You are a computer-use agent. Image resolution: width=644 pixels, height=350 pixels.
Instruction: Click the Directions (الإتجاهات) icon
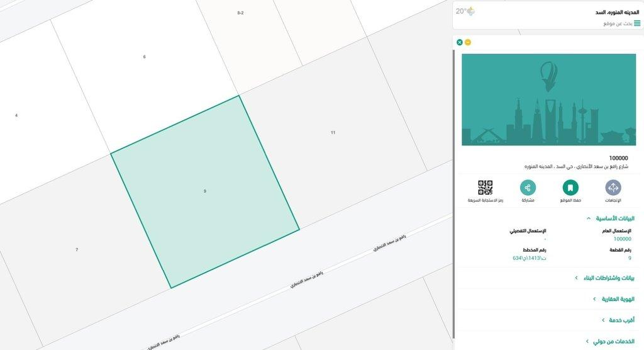pos(613,188)
